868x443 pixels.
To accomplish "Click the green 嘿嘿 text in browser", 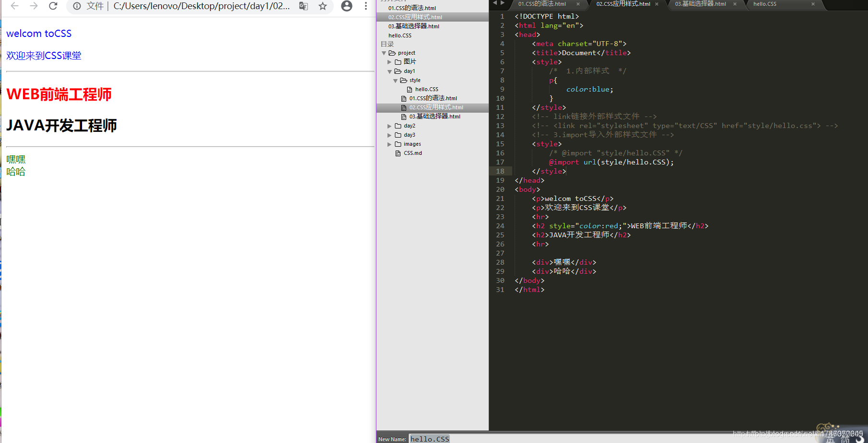I will 16,159.
